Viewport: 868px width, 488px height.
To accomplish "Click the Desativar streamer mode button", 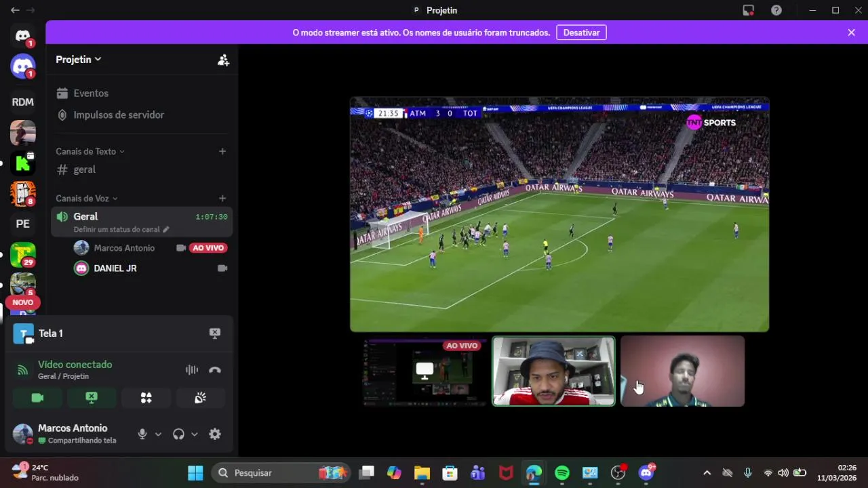I will pyautogui.click(x=581, y=33).
